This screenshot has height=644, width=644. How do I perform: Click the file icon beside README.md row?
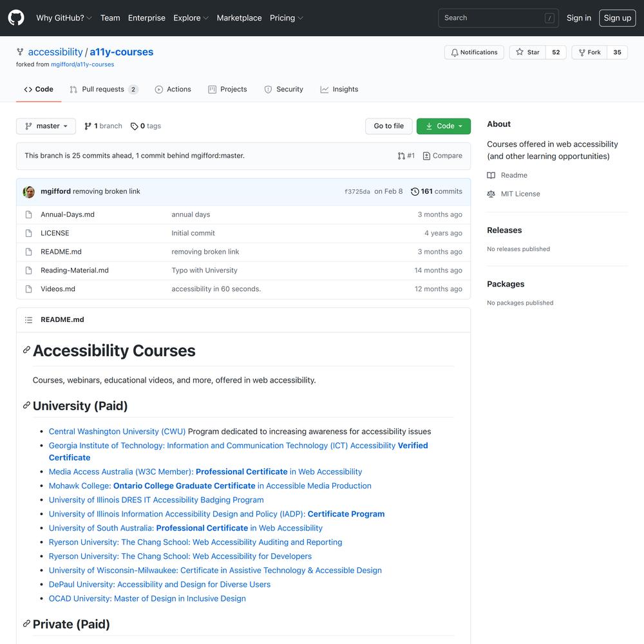28,252
